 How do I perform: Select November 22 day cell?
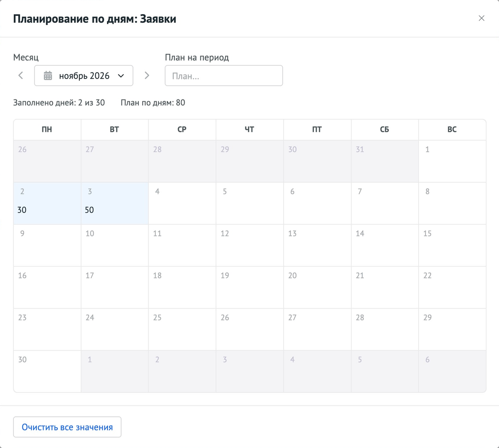tap(452, 287)
